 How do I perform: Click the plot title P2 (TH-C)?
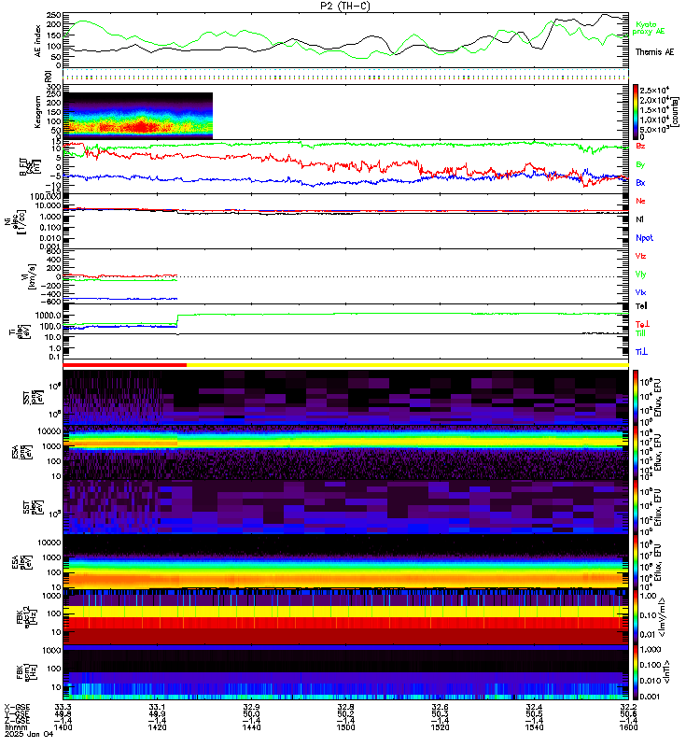pos(344,6)
